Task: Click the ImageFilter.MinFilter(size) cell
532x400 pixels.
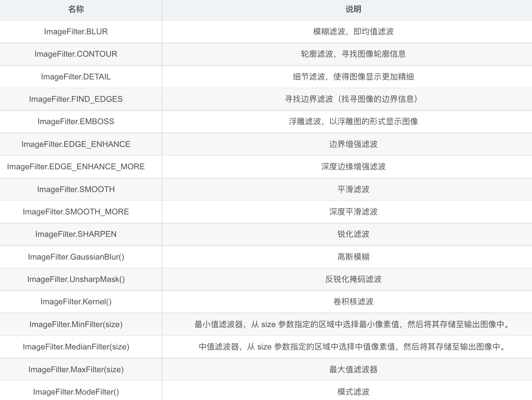Action: pyautogui.click(x=76, y=324)
